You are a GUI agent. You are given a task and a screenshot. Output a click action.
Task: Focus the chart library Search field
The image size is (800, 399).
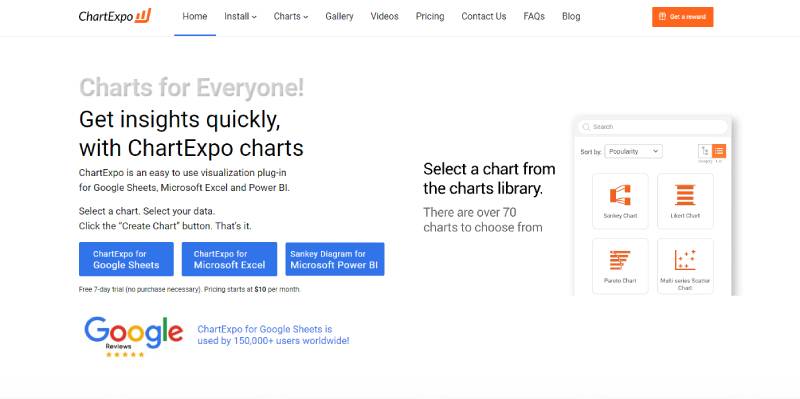click(653, 127)
